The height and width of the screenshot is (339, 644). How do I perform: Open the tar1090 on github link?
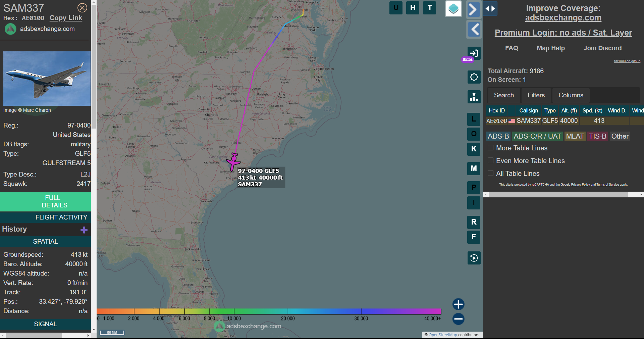coord(627,61)
